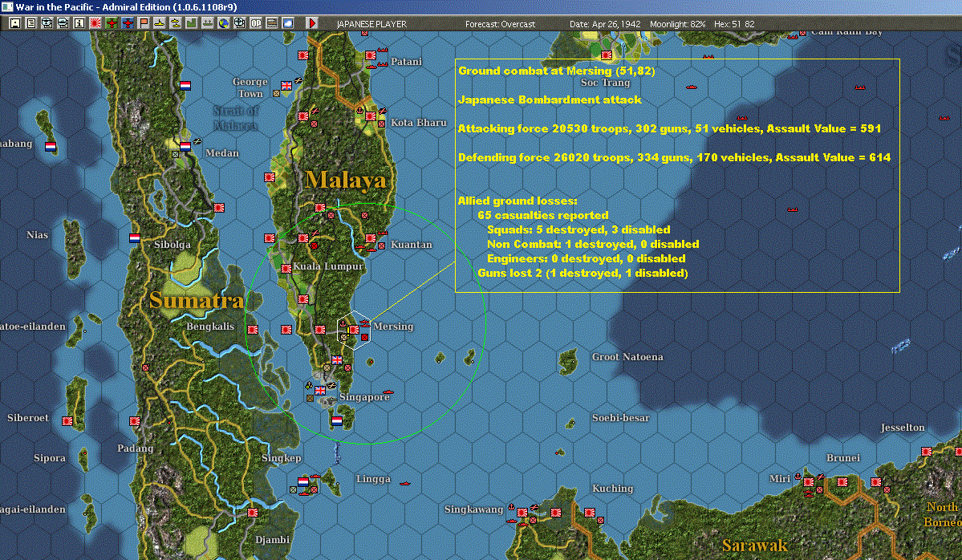Click the Bengkalis map label
Viewport: 962px width, 560px height.
(210, 327)
